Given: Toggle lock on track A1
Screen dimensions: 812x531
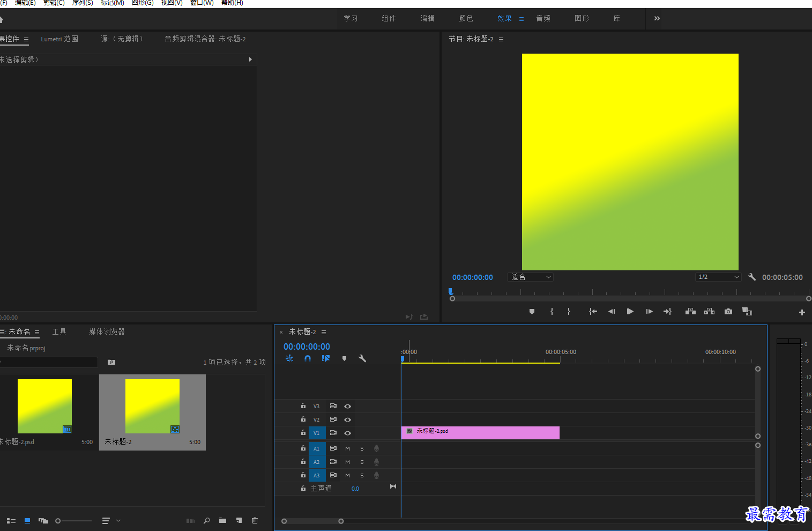Looking at the screenshot, I should (303, 448).
